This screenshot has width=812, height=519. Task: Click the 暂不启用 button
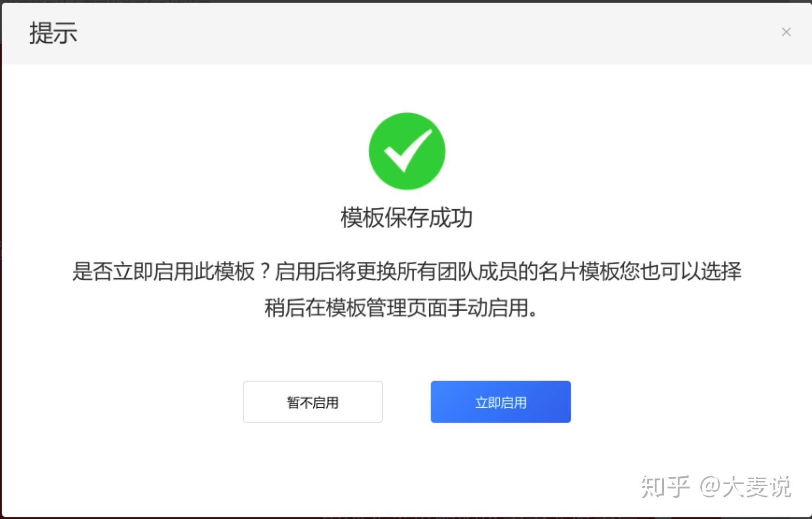(x=313, y=402)
